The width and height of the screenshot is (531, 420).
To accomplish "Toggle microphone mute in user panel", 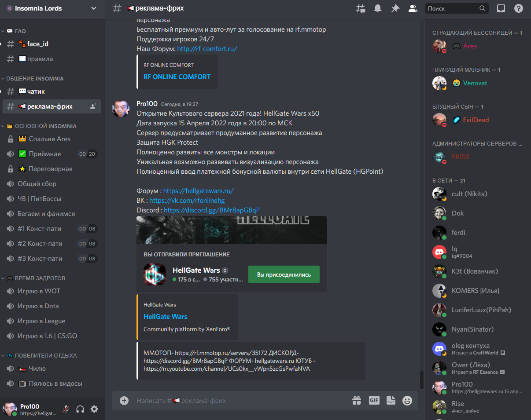I will coord(66,409).
